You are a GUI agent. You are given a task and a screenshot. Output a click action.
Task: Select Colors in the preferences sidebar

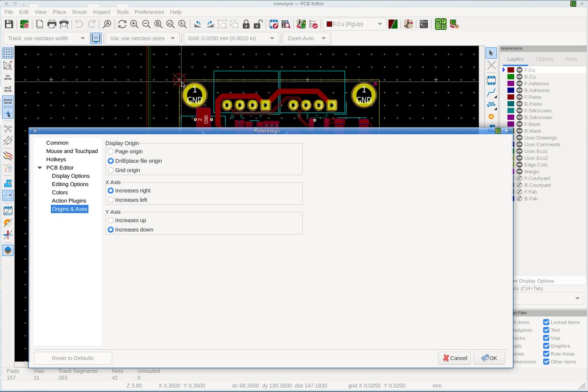[60, 192]
